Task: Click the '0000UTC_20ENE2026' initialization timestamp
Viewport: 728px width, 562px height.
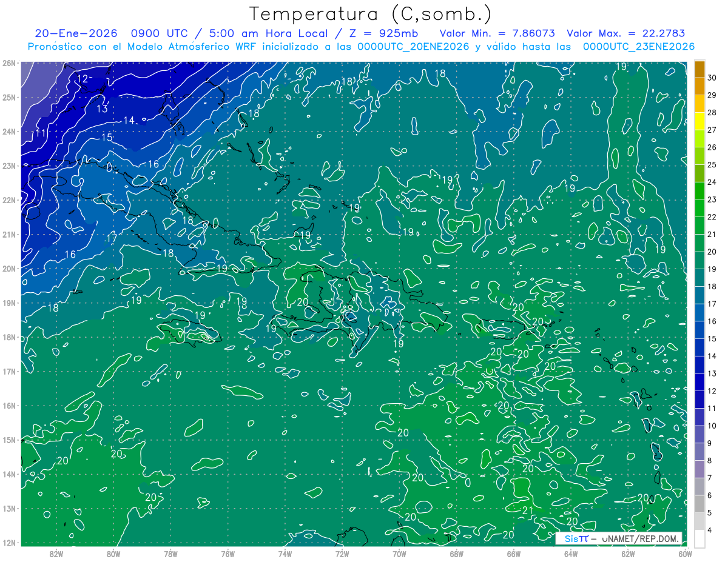Action: [x=413, y=47]
